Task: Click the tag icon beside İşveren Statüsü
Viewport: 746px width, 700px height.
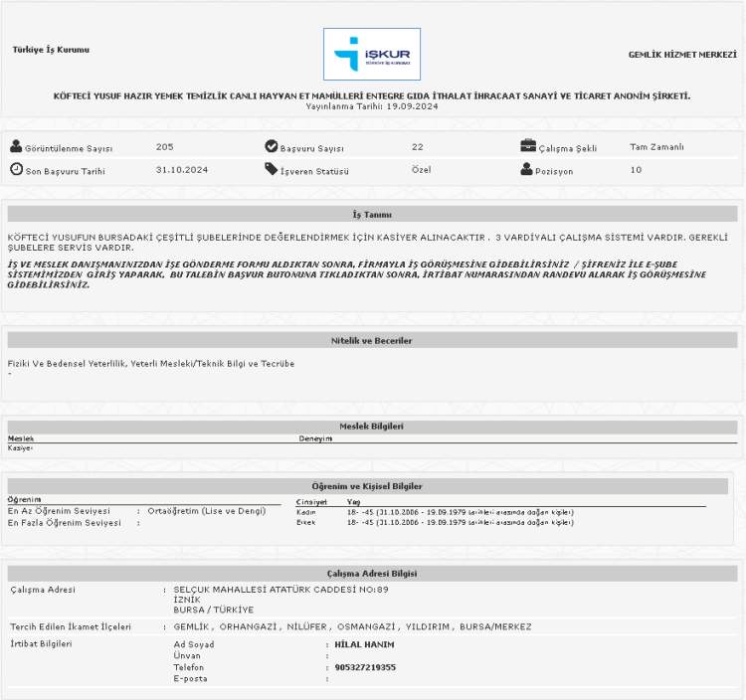Action: 271,169
